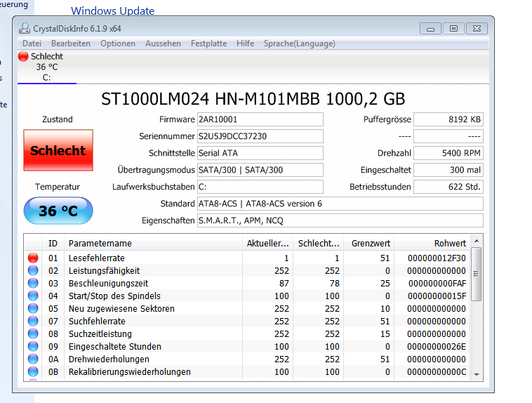Select the Drehwiederholungen row name
This screenshot has width=532, height=403.
109,359
